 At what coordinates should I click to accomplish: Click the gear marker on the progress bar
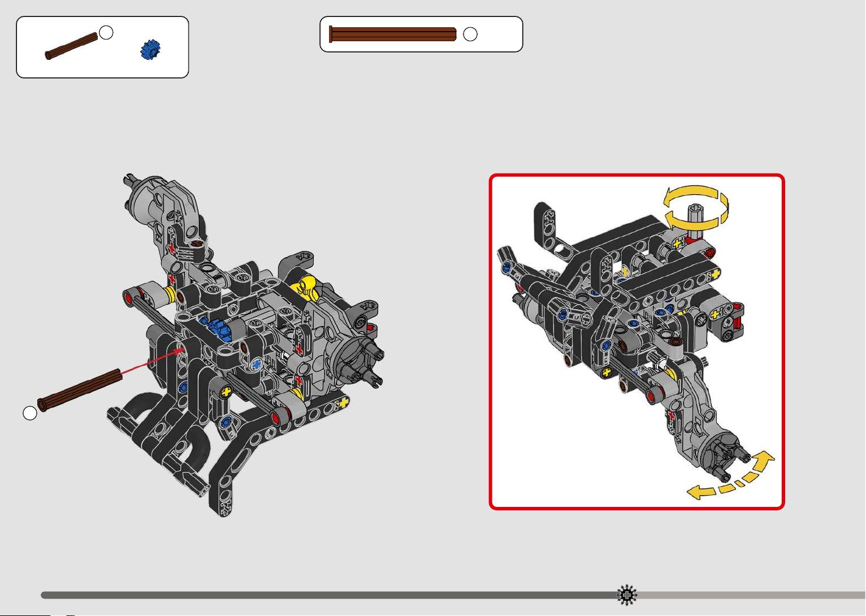(x=626, y=595)
